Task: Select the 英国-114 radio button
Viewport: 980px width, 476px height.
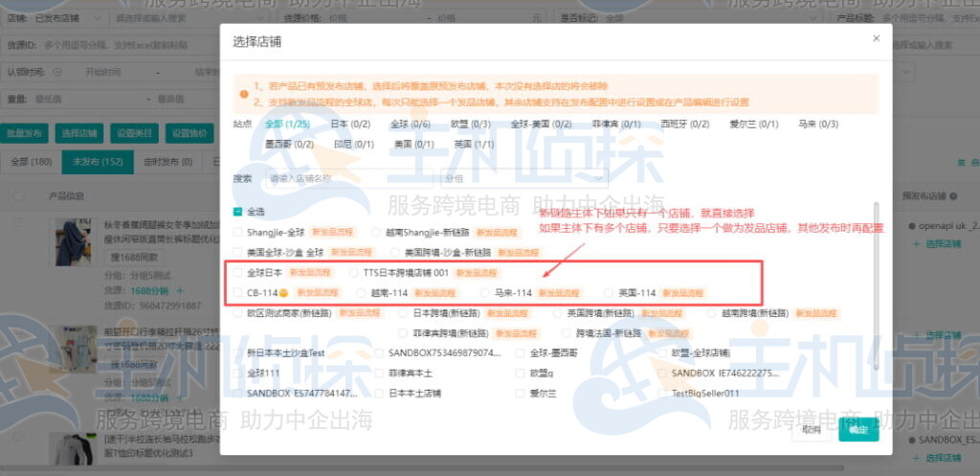Action: point(608,292)
